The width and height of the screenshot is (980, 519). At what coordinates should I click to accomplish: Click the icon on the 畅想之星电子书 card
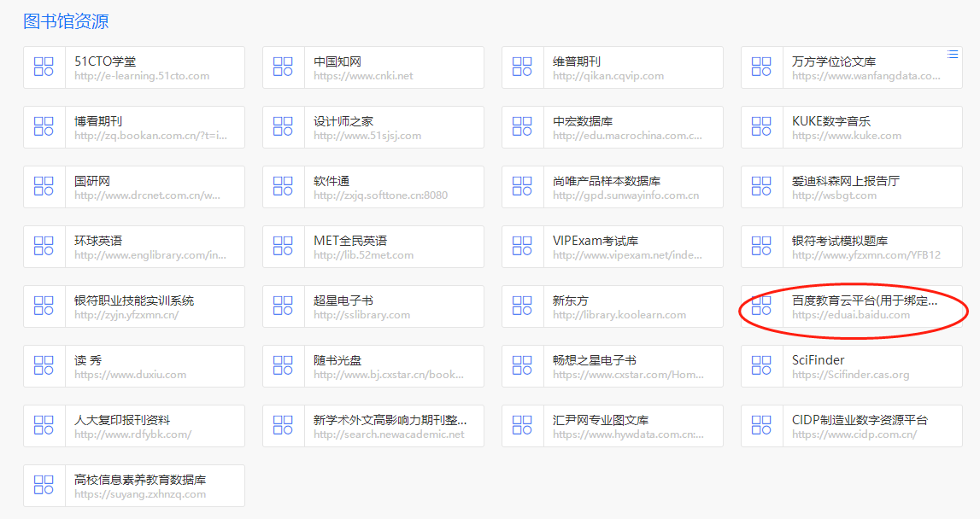click(522, 365)
